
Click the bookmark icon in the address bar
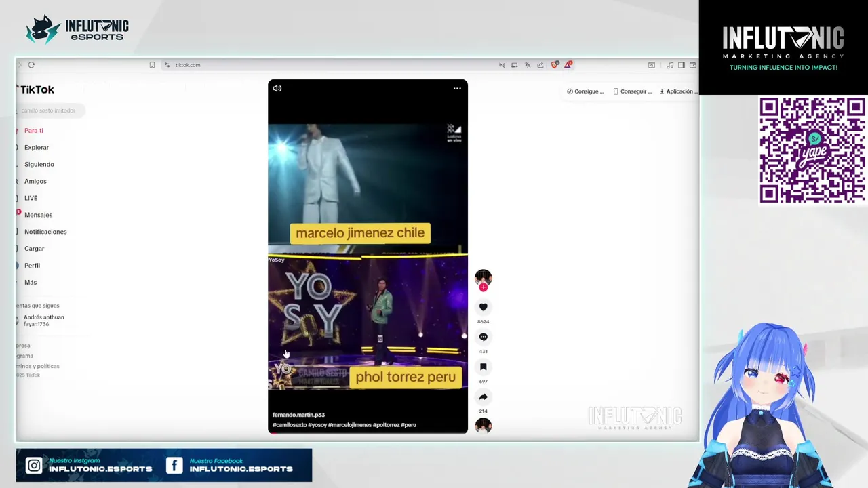(x=152, y=65)
